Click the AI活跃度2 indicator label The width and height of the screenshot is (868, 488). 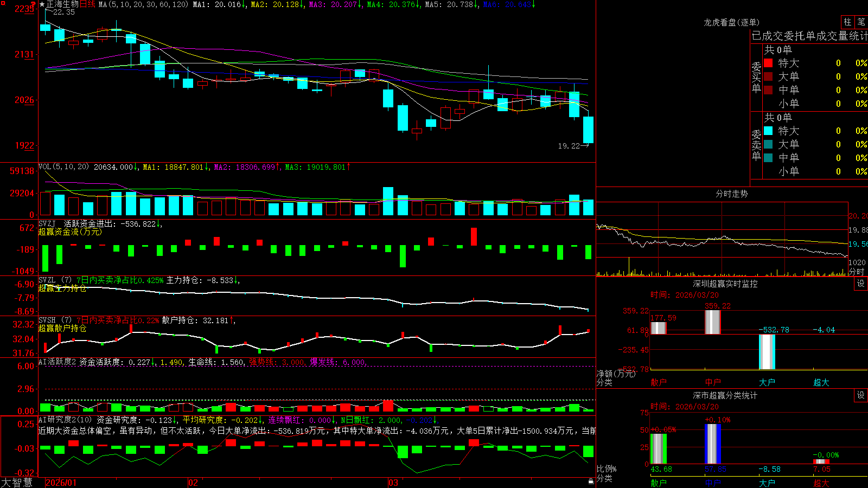tap(57, 362)
